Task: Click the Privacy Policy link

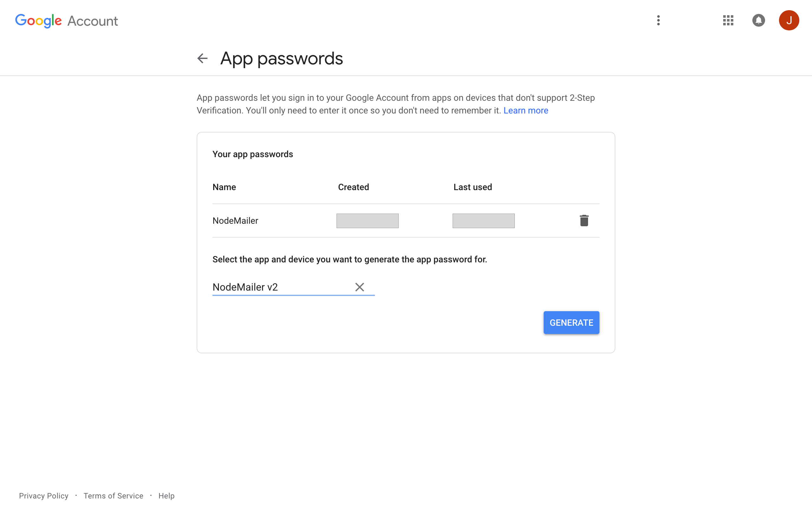Action: point(43,495)
